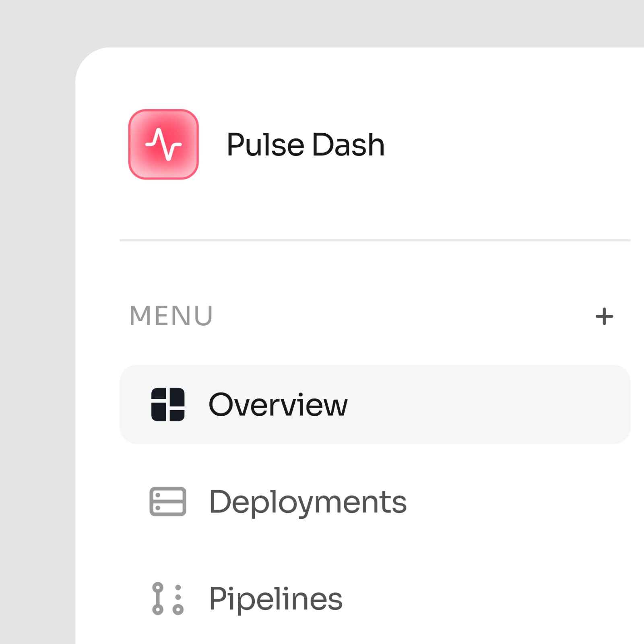The width and height of the screenshot is (644, 644).
Task: Click the pink heartbeat waveform icon
Action: pyautogui.click(x=163, y=144)
